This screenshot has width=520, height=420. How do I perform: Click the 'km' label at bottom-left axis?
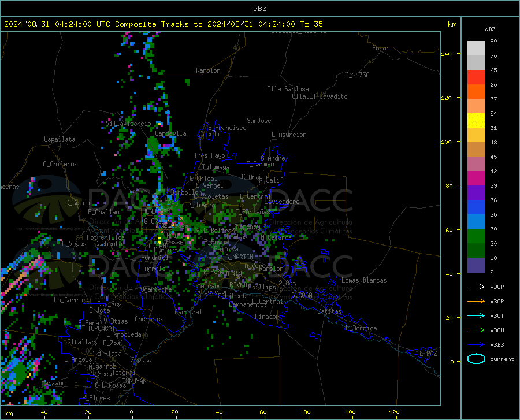[8, 414]
